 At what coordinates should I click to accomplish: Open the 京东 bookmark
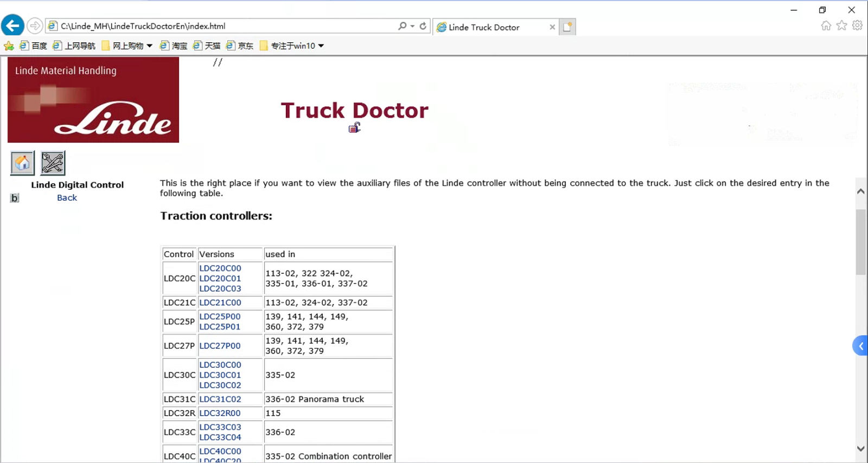coord(240,46)
